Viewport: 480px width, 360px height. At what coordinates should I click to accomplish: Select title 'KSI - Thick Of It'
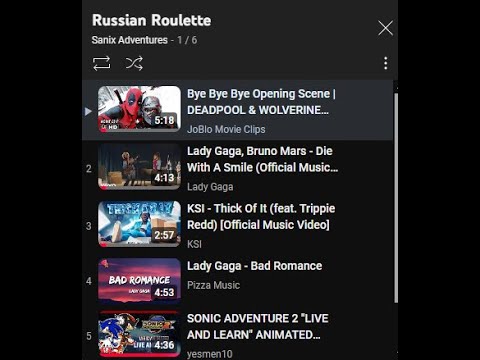pyautogui.click(x=261, y=216)
